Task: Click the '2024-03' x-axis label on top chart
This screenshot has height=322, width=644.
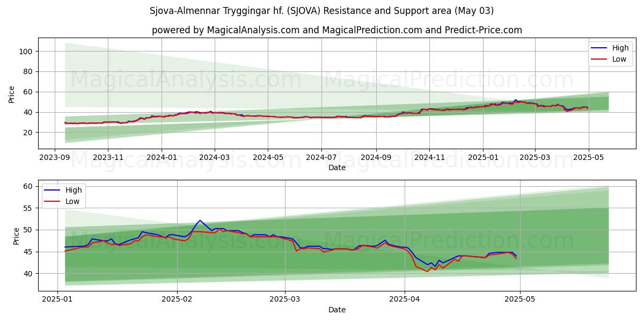Action: point(214,158)
